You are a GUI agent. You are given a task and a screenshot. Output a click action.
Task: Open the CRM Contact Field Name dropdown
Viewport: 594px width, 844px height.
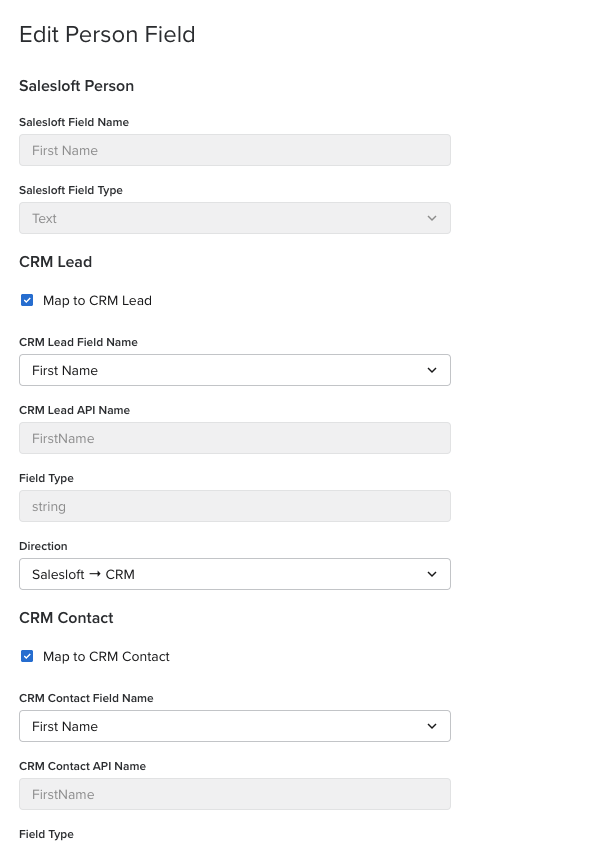click(x=235, y=726)
